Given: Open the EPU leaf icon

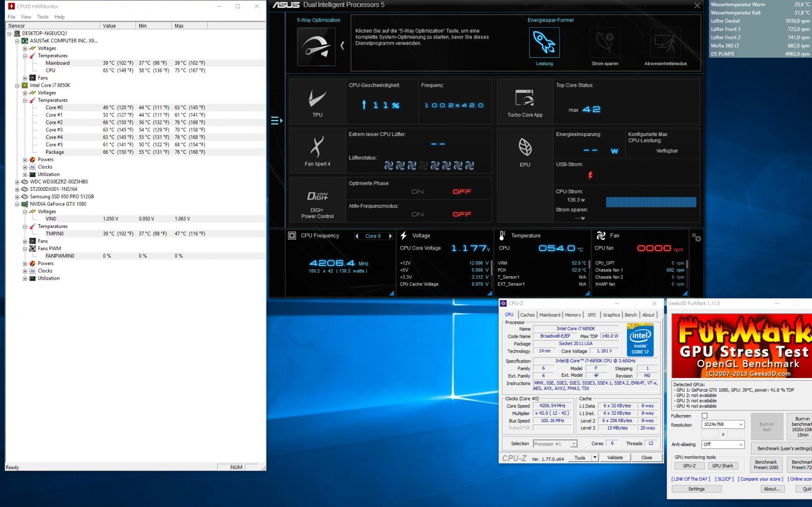Looking at the screenshot, I should pyautogui.click(x=525, y=147).
